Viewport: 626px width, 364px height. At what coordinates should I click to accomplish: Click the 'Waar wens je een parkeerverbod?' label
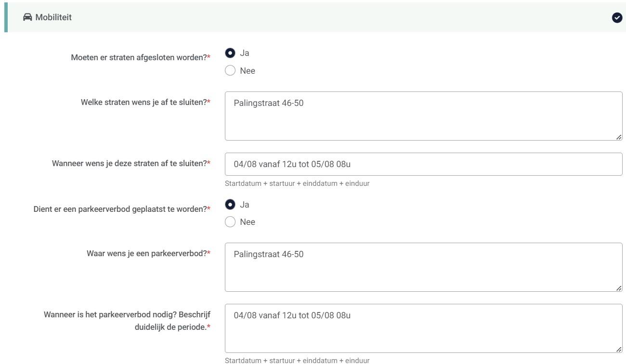(148, 253)
